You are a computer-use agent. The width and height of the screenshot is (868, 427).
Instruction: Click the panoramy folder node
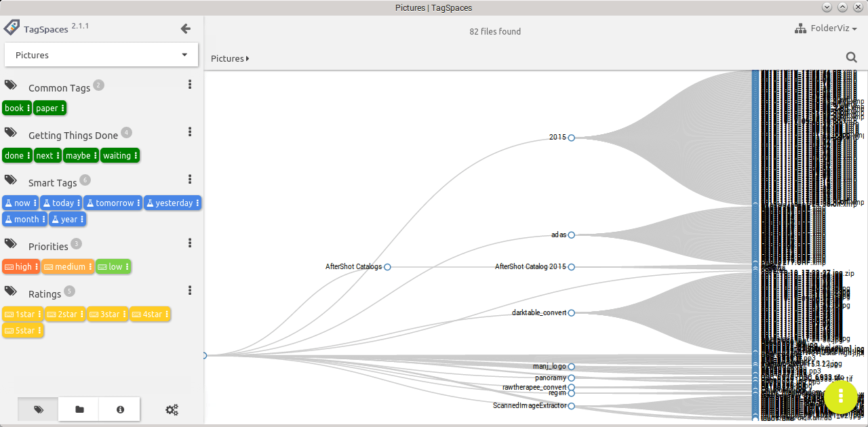click(x=571, y=378)
